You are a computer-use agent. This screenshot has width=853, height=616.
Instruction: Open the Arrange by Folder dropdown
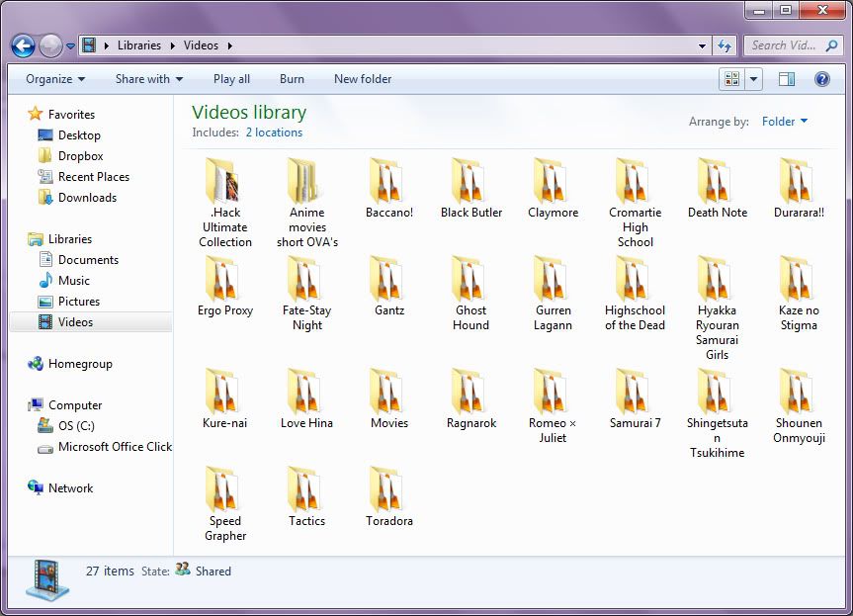(x=785, y=122)
